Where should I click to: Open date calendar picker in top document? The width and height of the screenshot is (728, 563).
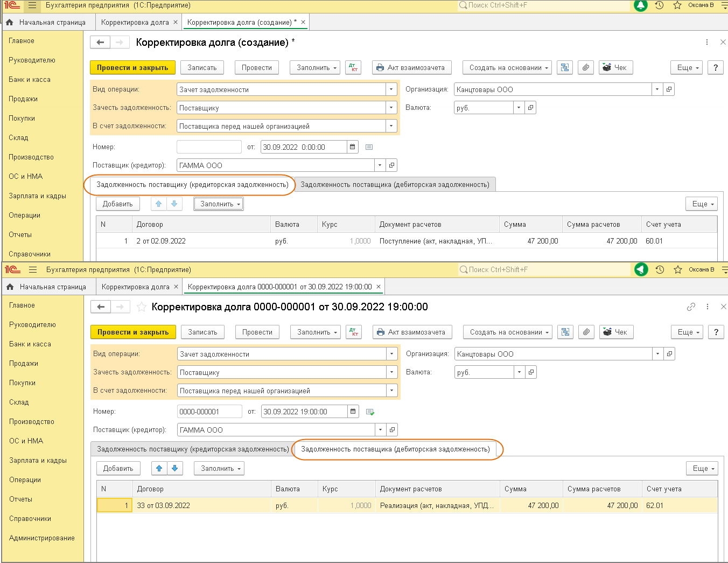pos(352,147)
